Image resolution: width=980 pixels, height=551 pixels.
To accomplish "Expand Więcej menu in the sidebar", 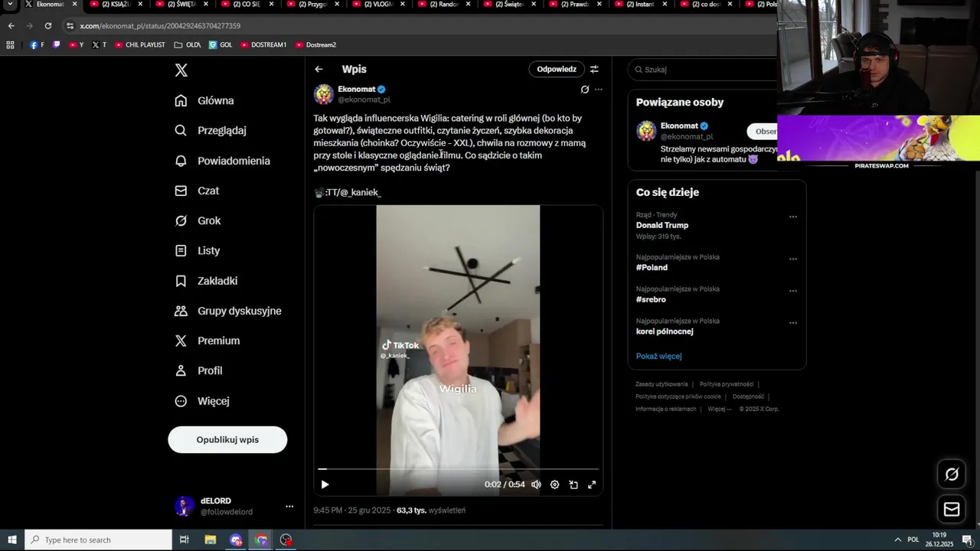I will coord(201,401).
